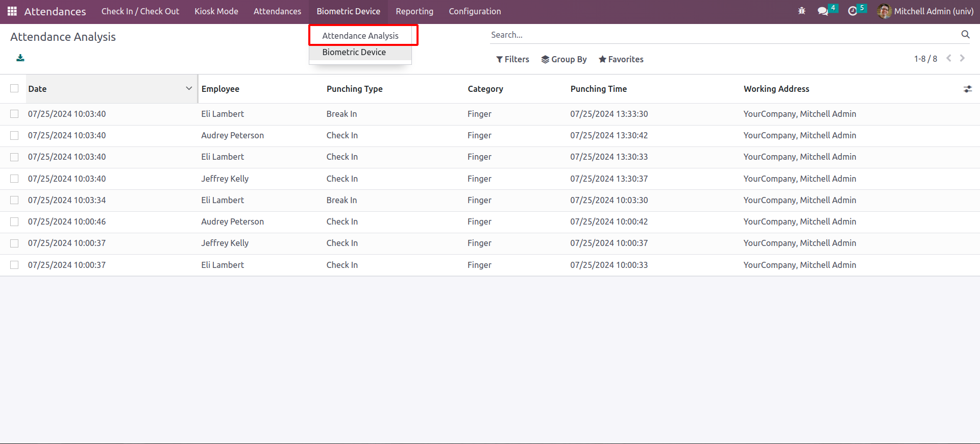
Task: Open the Reporting menu
Action: (x=414, y=11)
